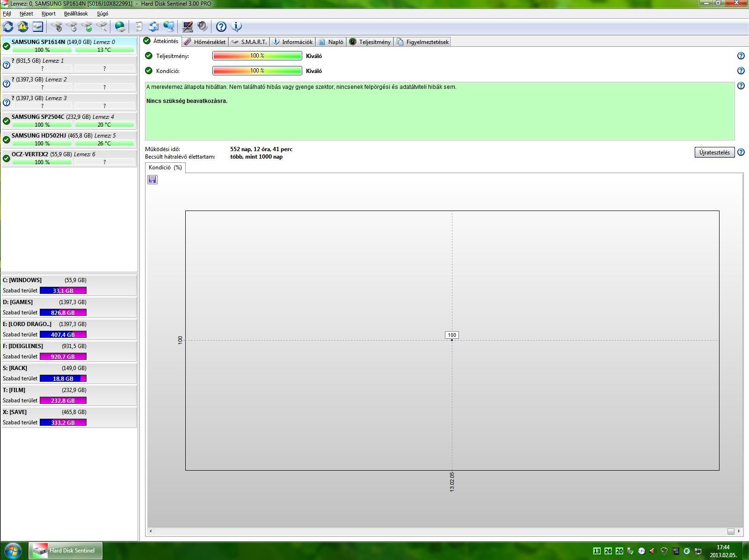Click the Újratesztelés button
The height and width of the screenshot is (560, 749).
point(714,153)
